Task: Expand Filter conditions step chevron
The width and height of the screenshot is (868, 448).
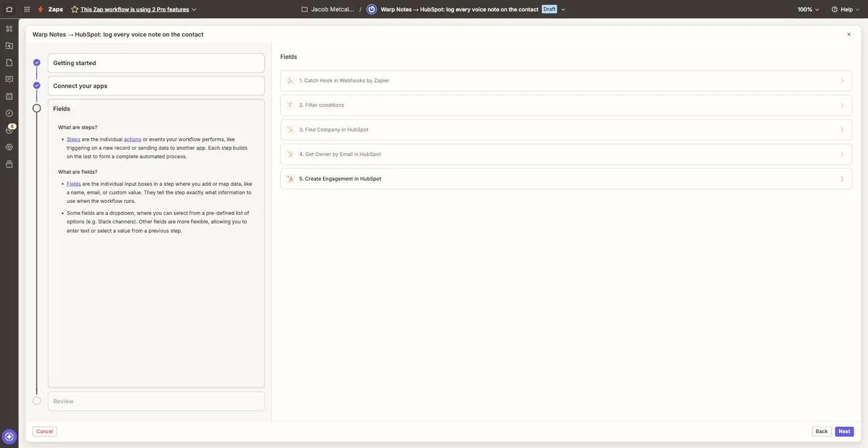Action: pyautogui.click(x=842, y=105)
